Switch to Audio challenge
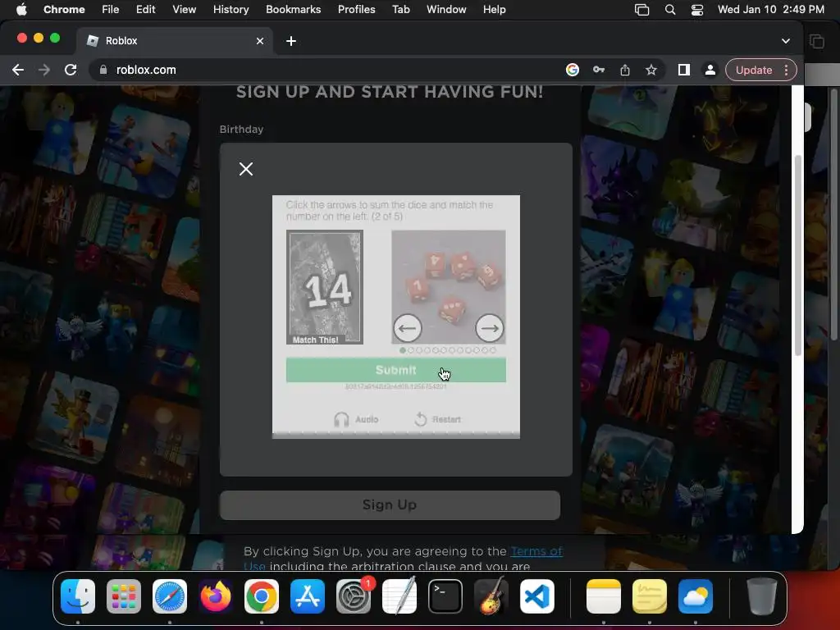 tap(356, 419)
